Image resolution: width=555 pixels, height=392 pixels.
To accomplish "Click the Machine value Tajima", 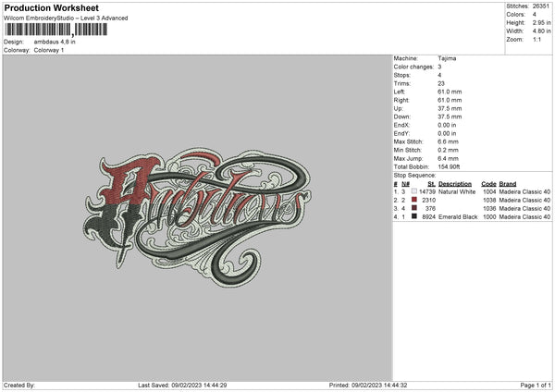I will [447, 57].
